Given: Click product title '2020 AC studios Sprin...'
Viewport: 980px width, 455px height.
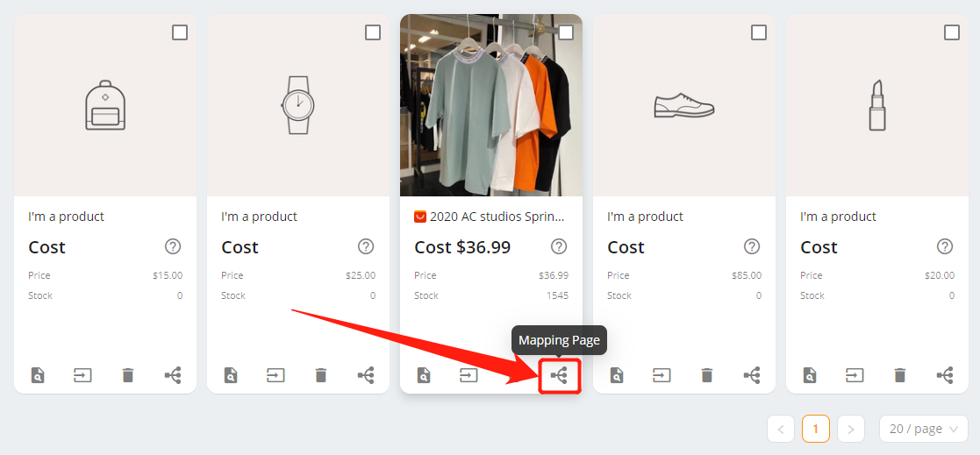Looking at the screenshot, I should point(497,217).
